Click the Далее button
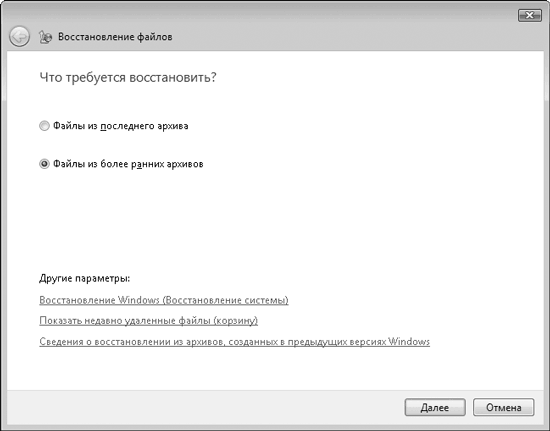 435,407
